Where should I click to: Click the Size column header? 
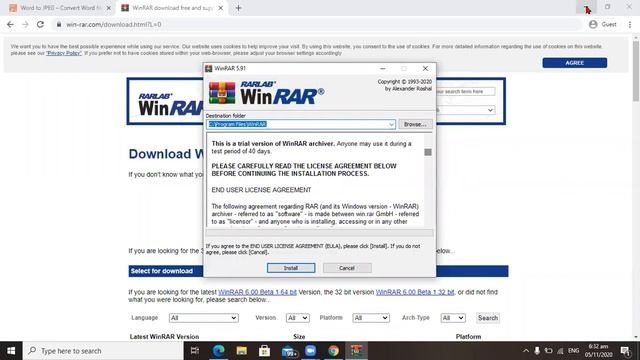click(x=299, y=337)
